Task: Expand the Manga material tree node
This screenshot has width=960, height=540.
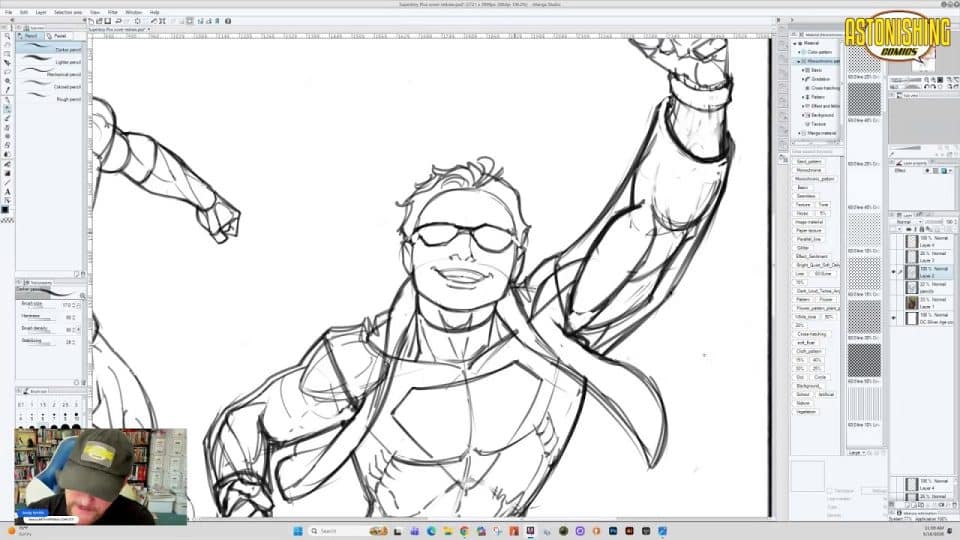Action: pos(800,133)
